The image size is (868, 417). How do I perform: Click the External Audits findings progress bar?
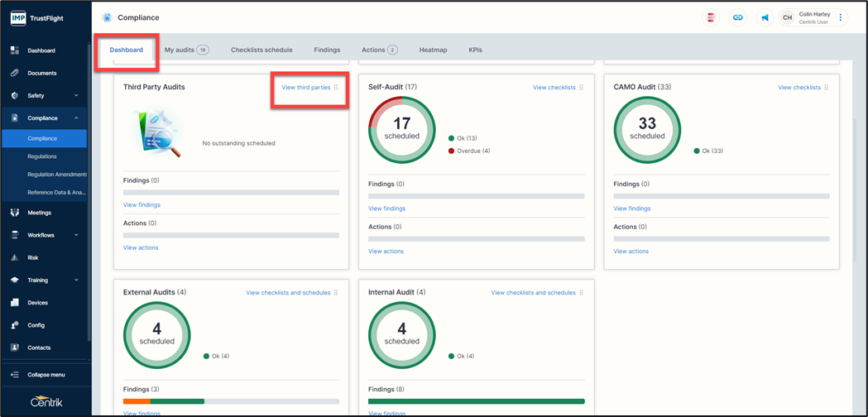(231, 401)
